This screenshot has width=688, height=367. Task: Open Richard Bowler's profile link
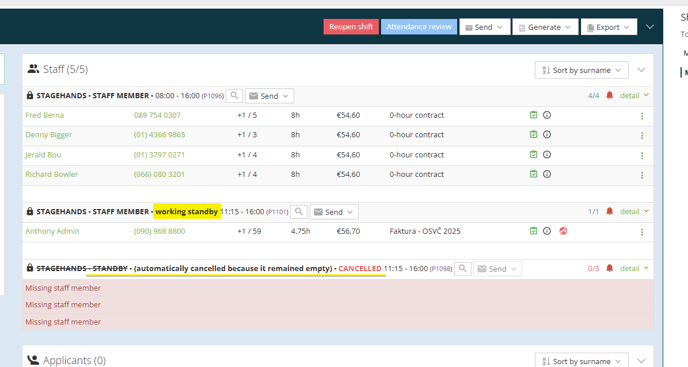(51, 174)
